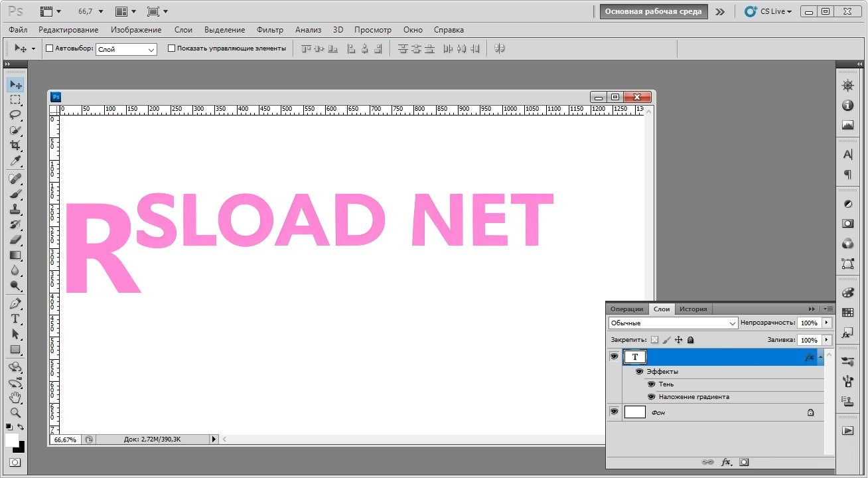
Task: Hide the Тень effect
Action: [652, 384]
